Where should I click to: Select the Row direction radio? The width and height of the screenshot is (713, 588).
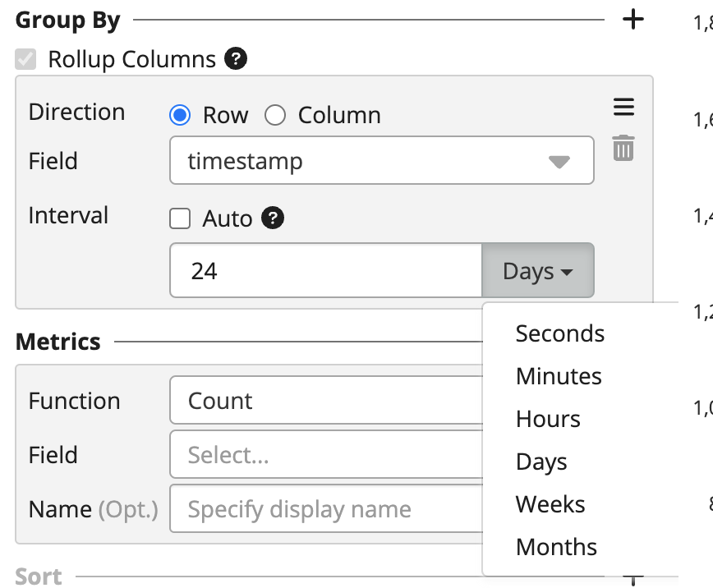pyautogui.click(x=180, y=115)
